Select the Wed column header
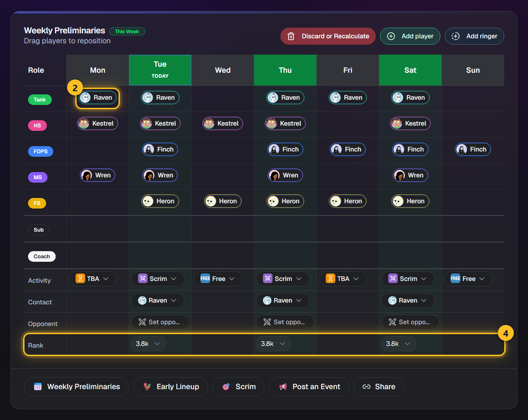The image size is (528, 420). (223, 70)
